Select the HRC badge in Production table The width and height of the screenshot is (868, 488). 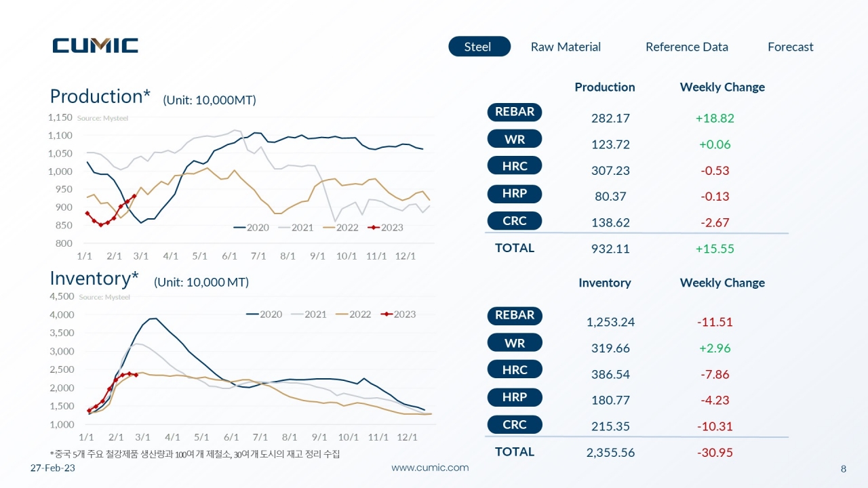[515, 166]
